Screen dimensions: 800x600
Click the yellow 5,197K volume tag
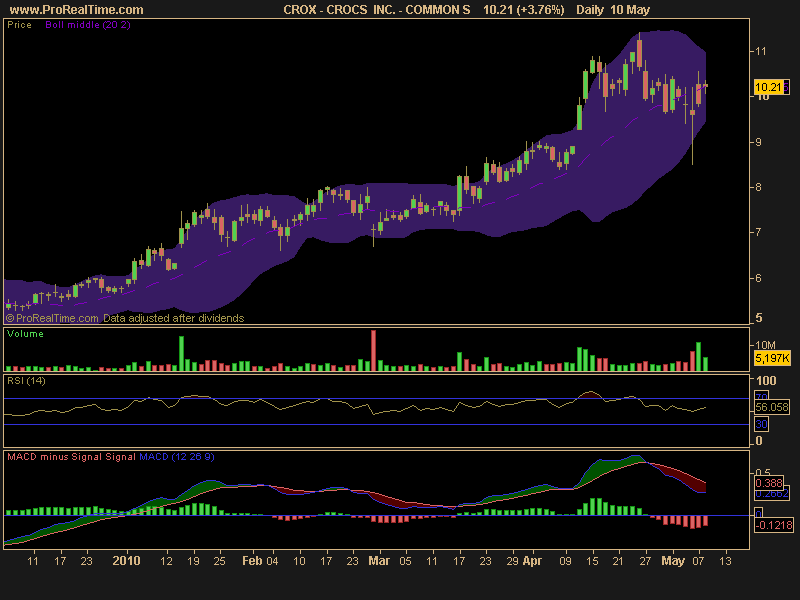(772, 358)
